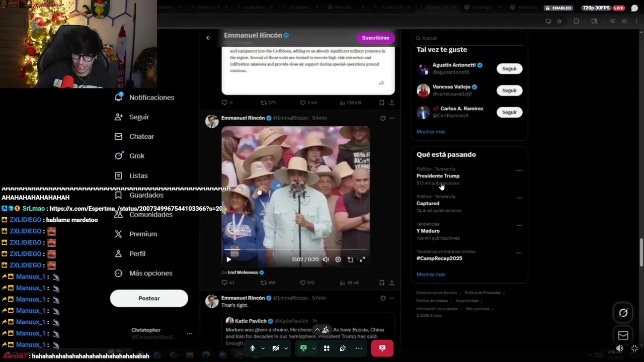This screenshot has height=362, width=644.
Task: Mute the video volume icon
Action: pyautogui.click(x=326, y=259)
